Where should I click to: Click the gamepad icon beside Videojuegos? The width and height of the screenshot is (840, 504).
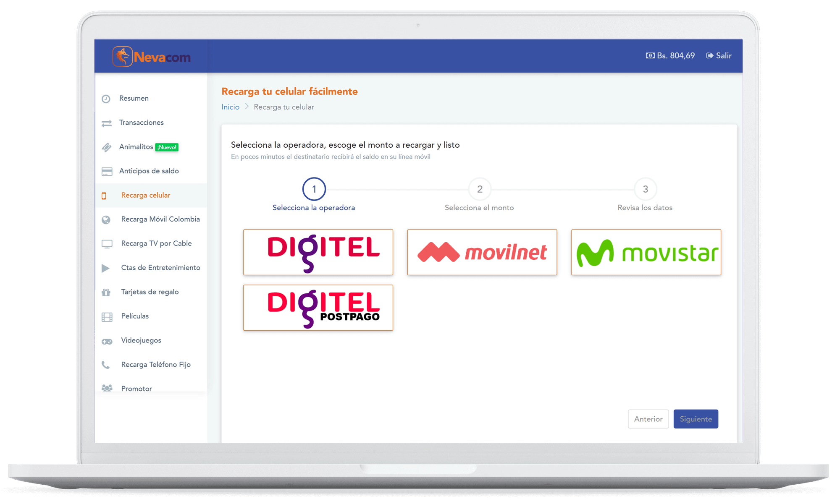coord(107,341)
